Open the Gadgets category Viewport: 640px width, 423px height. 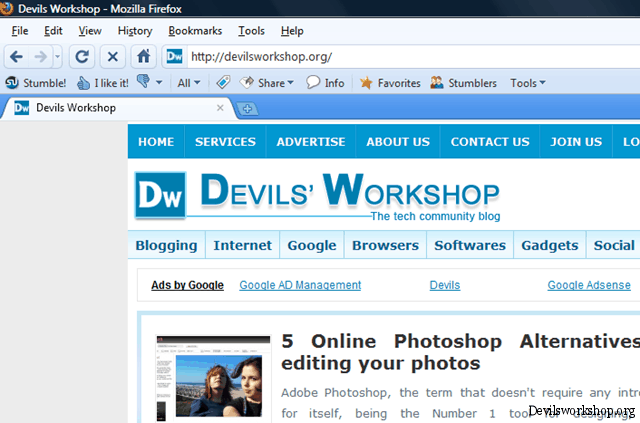coord(550,245)
